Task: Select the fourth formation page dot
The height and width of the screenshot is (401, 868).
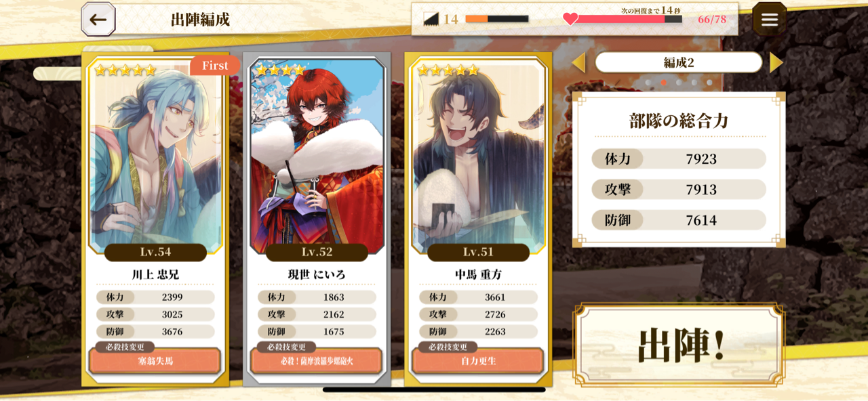Action: point(694,83)
